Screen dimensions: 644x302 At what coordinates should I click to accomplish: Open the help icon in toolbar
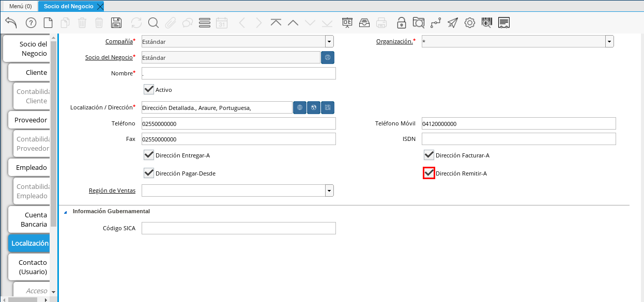click(30, 23)
